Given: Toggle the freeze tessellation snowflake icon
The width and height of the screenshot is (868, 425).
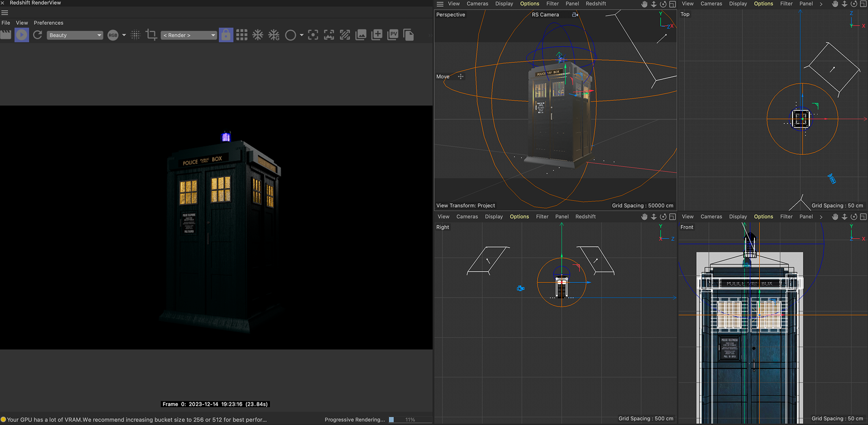Looking at the screenshot, I should coord(258,35).
